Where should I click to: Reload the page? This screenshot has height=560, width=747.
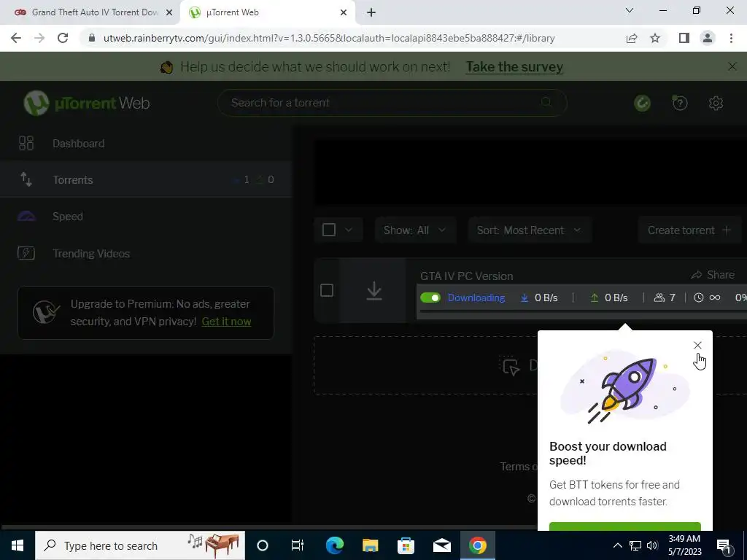pos(63,38)
